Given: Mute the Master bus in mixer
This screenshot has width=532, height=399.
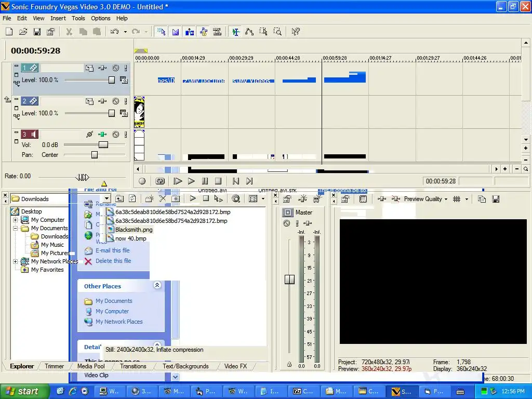Looking at the screenshot, I should (287, 223).
